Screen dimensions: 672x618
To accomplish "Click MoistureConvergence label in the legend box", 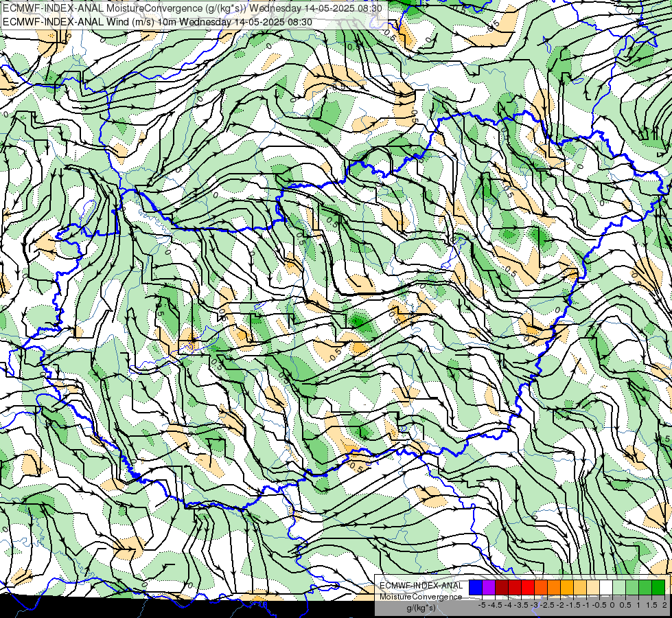I will coord(421,597).
